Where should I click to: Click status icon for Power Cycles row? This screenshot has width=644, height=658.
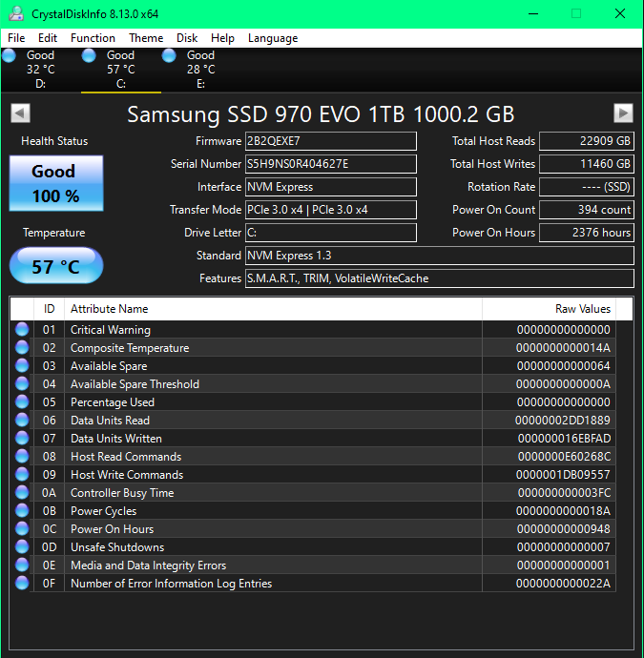tap(22, 511)
